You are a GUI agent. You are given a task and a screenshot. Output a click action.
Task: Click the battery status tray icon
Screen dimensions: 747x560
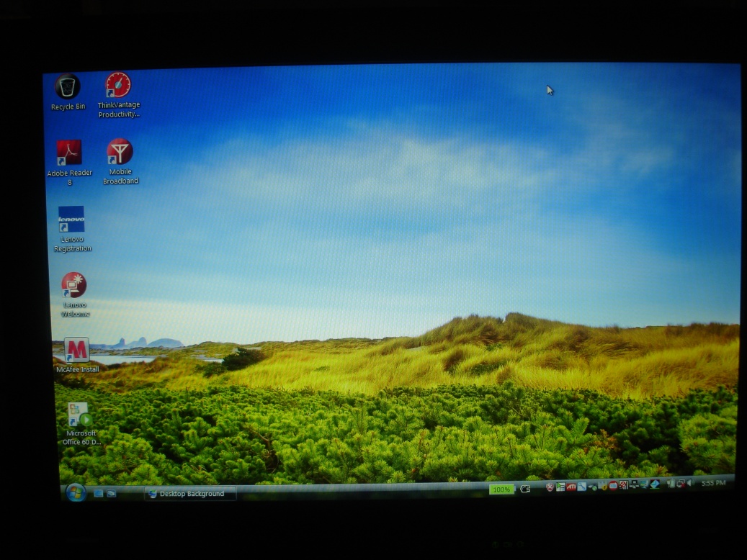click(671, 484)
